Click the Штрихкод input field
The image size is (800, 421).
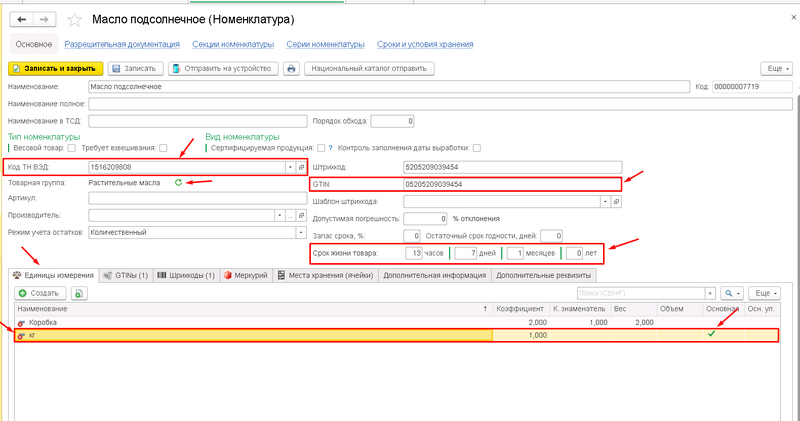[x=512, y=167]
